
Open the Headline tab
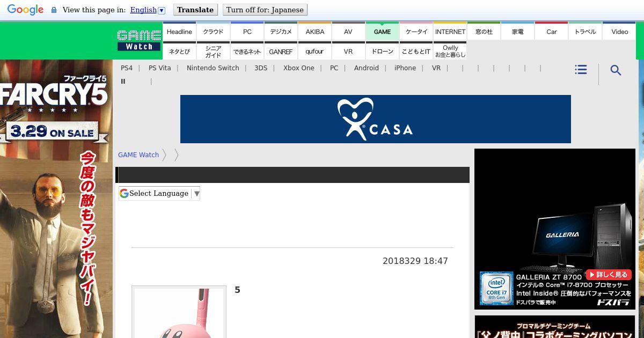(x=179, y=32)
